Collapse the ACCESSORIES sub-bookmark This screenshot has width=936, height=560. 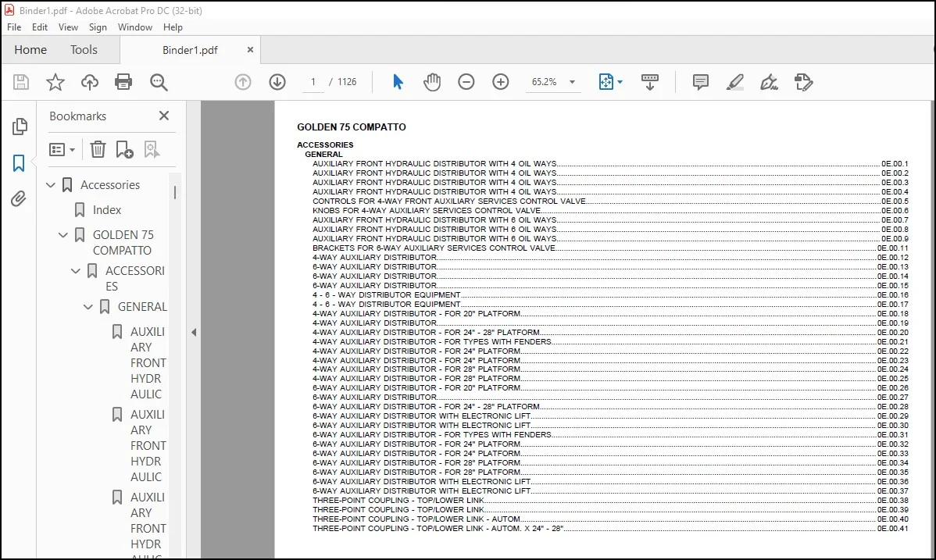tap(75, 271)
